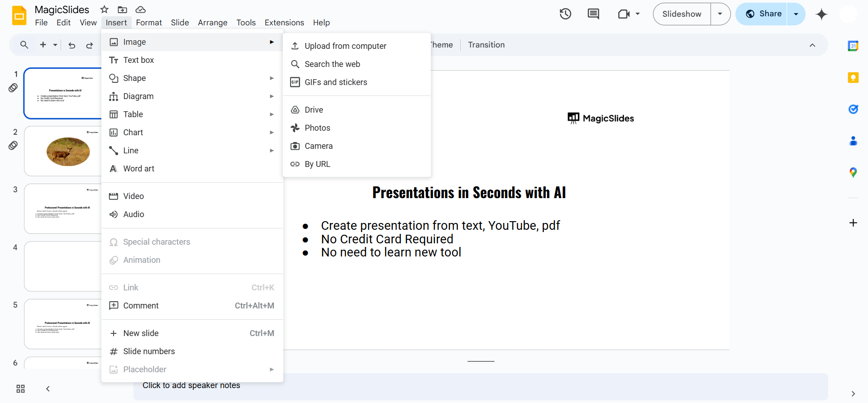Collapse the toolbar with up chevron
This screenshot has width=868, height=403.
coord(812,45)
